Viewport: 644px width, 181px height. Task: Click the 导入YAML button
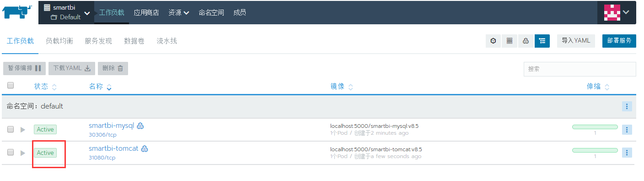[x=576, y=41]
